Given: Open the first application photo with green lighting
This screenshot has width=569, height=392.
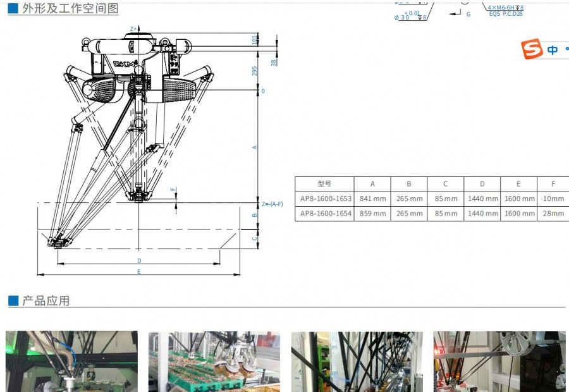Looking at the screenshot, I should (x=71, y=361).
